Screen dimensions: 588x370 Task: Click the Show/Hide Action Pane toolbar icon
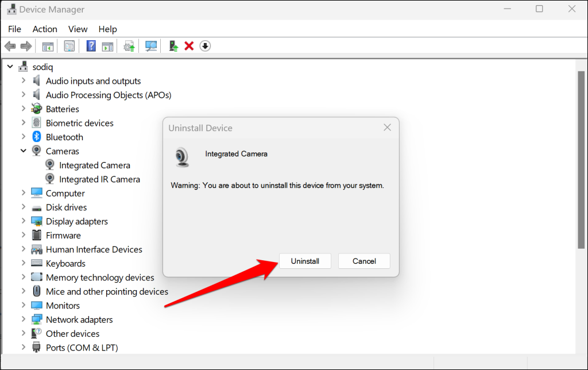107,47
